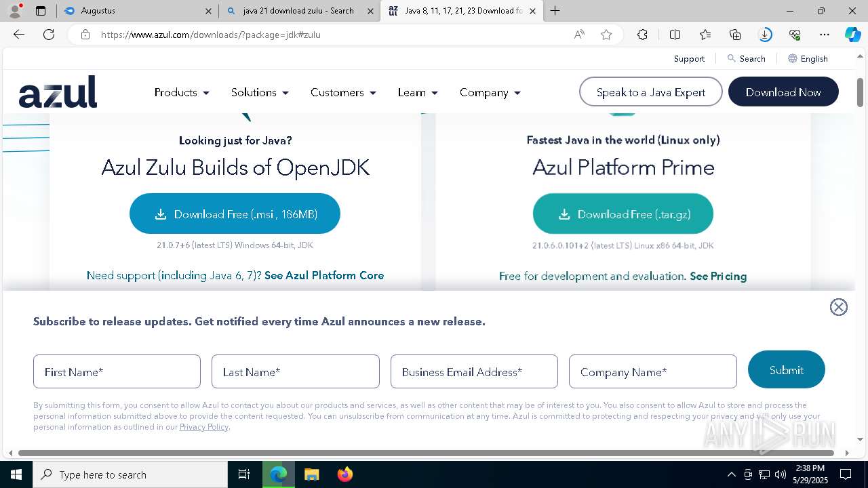Close the subscribe banner with X icon
Image resolution: width=868 pixels, height=488 pixels.
[x=839, y=307]
